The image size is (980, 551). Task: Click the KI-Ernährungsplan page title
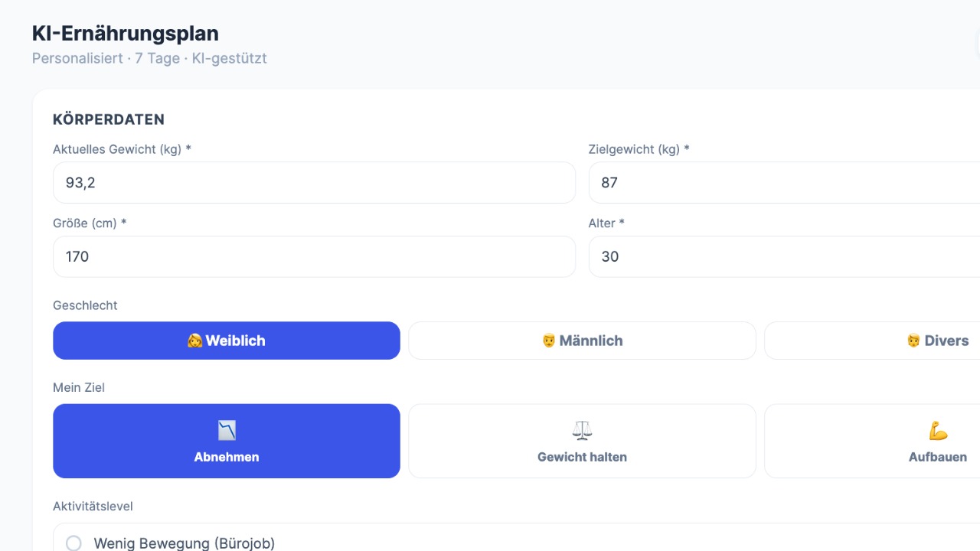pos(126,34)
